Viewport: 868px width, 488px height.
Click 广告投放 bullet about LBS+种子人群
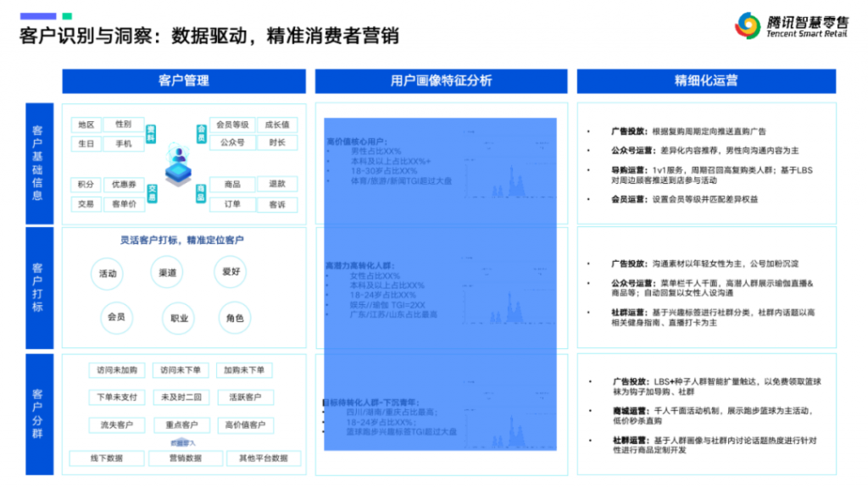(x=717, y=386)
